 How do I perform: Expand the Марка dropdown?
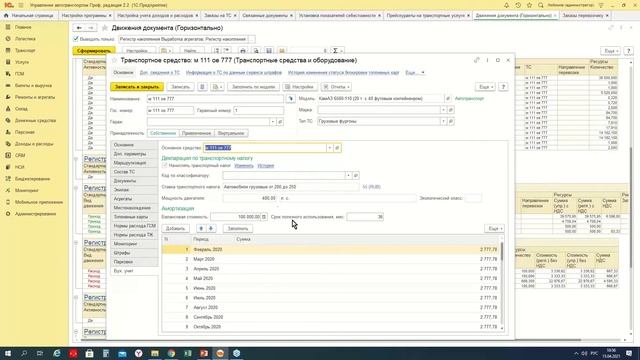coord(443,110)
